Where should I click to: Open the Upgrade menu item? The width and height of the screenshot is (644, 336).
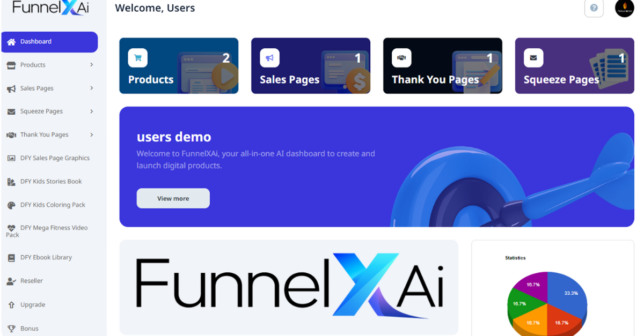tap(49, 304)
